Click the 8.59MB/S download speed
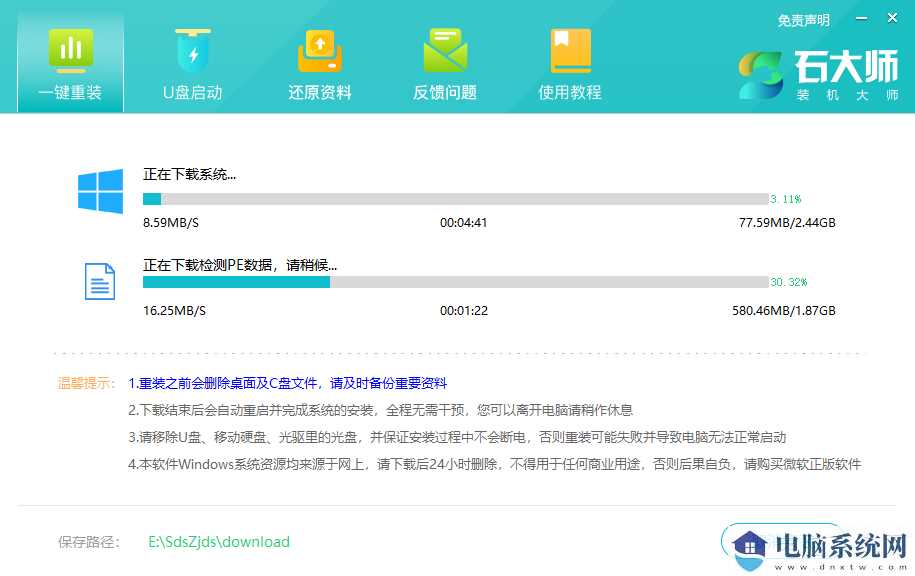This screenshot has height=576, width=915. [x=171, y=222]
